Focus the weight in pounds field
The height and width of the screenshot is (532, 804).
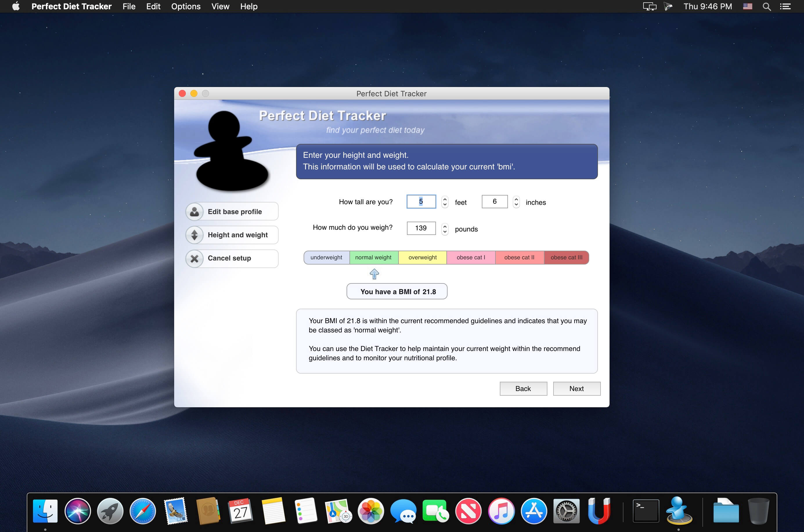421,228
